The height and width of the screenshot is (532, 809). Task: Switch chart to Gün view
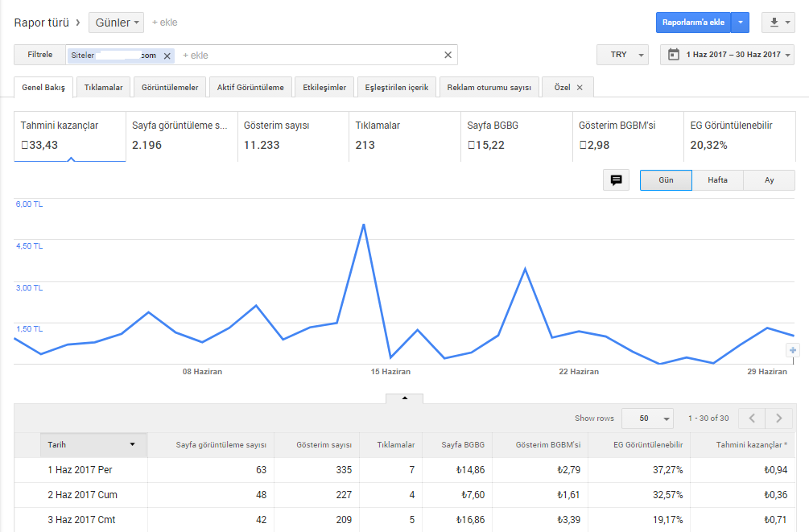pyautogui.click(x=666, y=180)
